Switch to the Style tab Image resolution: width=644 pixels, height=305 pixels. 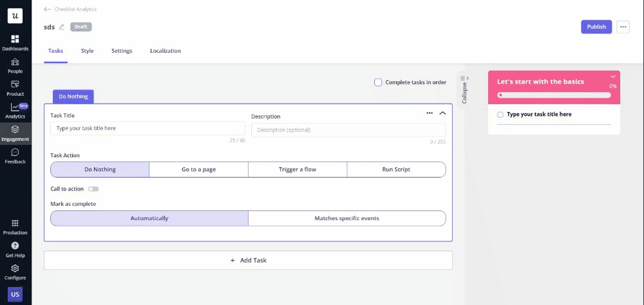[x=87, y=51]
